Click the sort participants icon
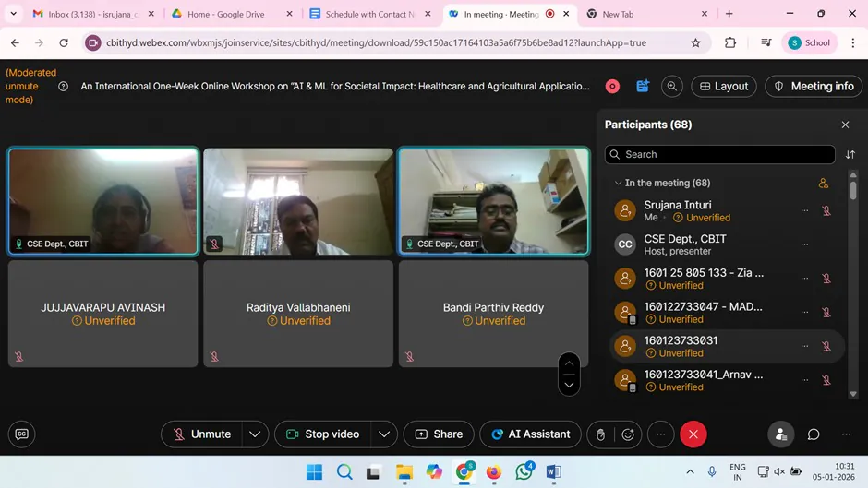Viewport: 868px width, 488px height. coord(850,155)
